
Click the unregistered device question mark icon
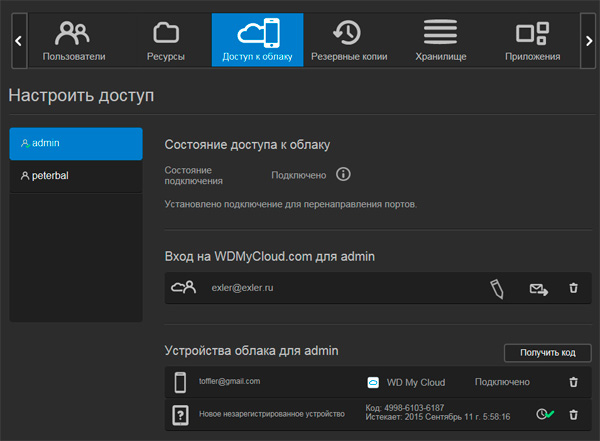point(181,415)
